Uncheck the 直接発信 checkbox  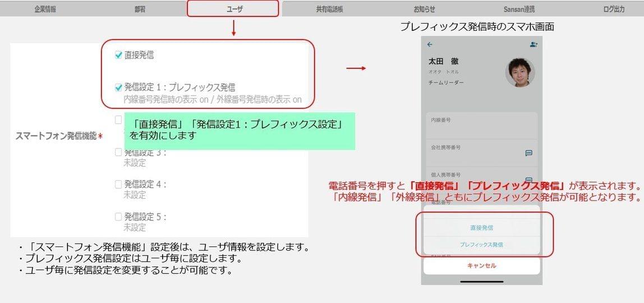click(119, 55)
